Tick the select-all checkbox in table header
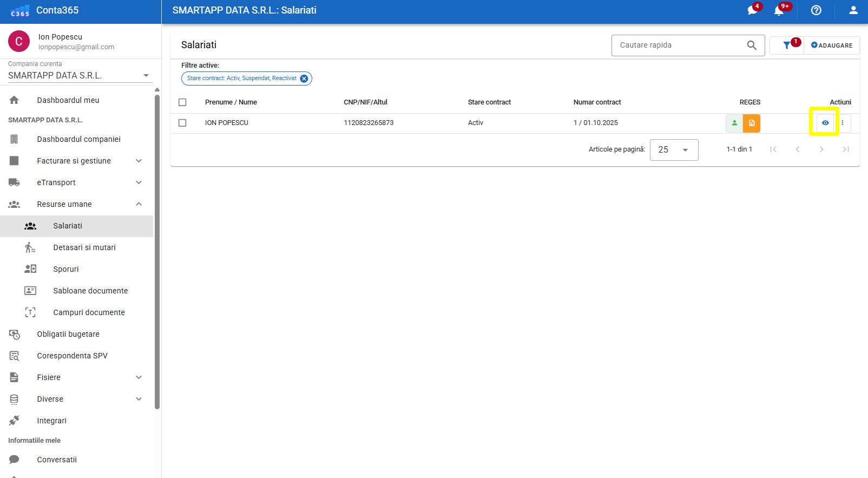 click(x=182, y=102)
